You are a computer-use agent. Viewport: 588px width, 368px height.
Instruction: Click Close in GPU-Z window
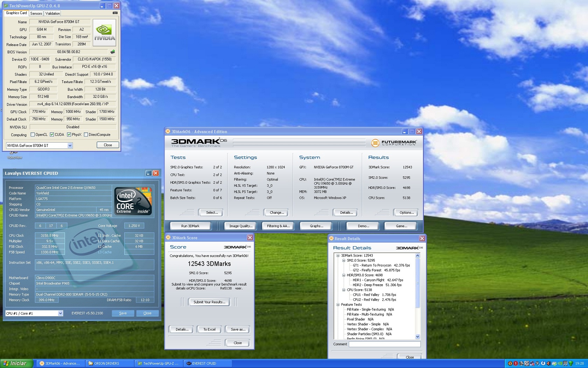click(108, 145)
